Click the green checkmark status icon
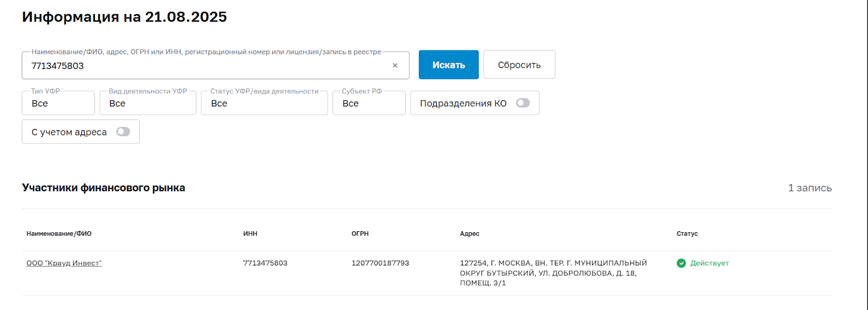This screenshot has height=310, width=868. click(x=681, y=263)
